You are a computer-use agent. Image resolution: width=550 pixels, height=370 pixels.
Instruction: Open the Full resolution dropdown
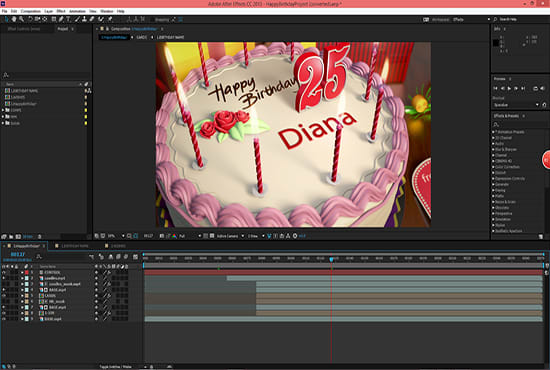190,236
